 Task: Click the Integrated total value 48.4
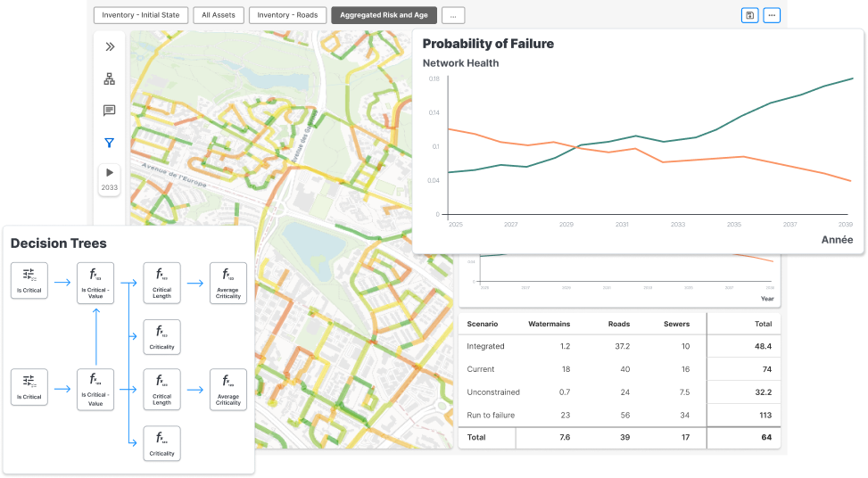(x=763, y=346)
